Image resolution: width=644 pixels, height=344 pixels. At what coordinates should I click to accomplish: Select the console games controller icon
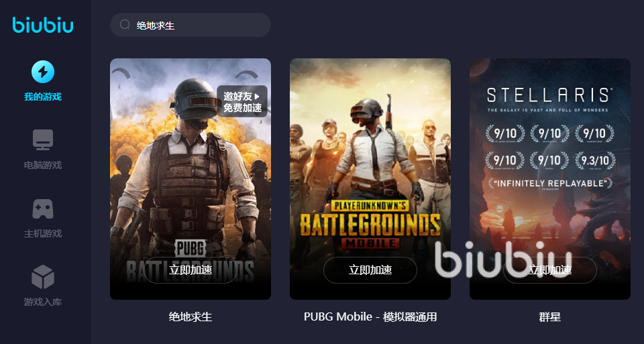pyautogui.click(x=43, y=209)
